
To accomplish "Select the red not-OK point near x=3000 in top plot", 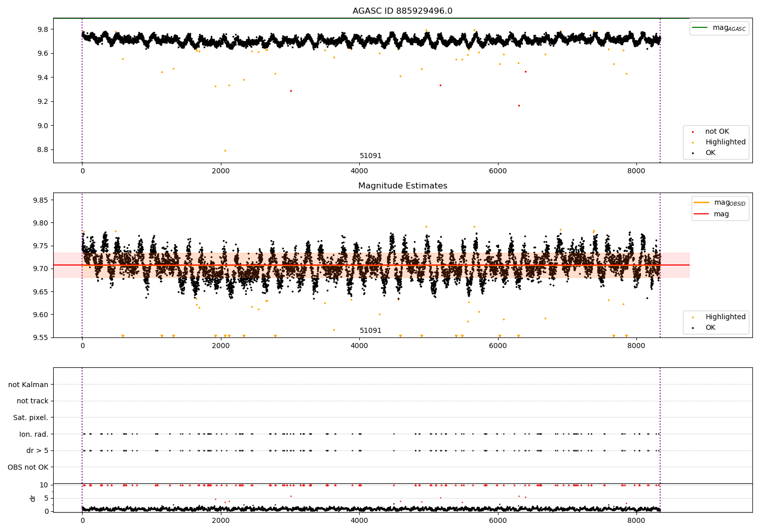I will click(x=291, y=91).
